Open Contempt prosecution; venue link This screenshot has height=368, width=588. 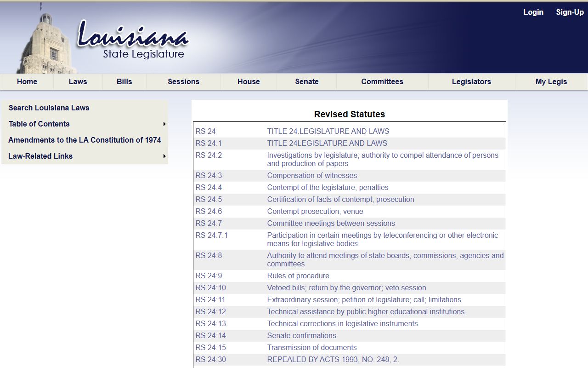point(315,211)
